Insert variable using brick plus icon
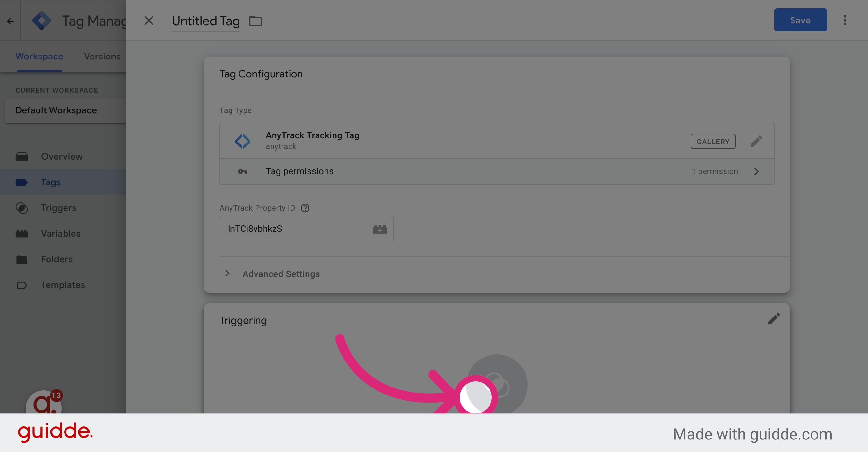 [380, 229]
